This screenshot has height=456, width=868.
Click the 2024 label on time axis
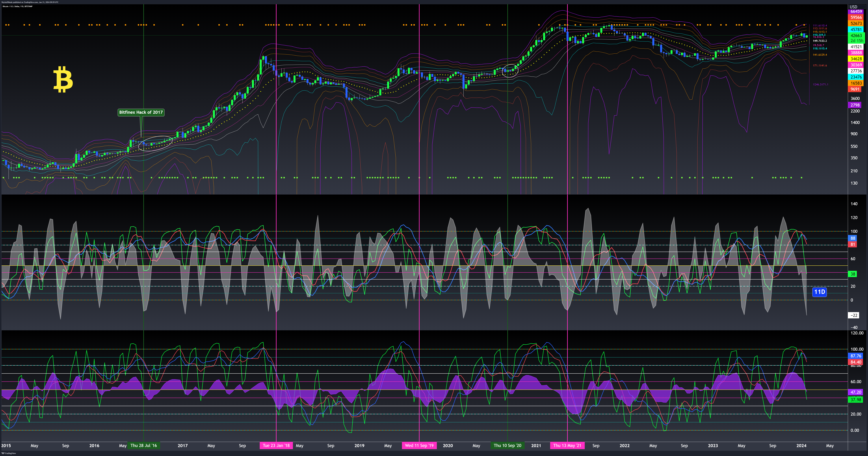(x=801, y=446)
